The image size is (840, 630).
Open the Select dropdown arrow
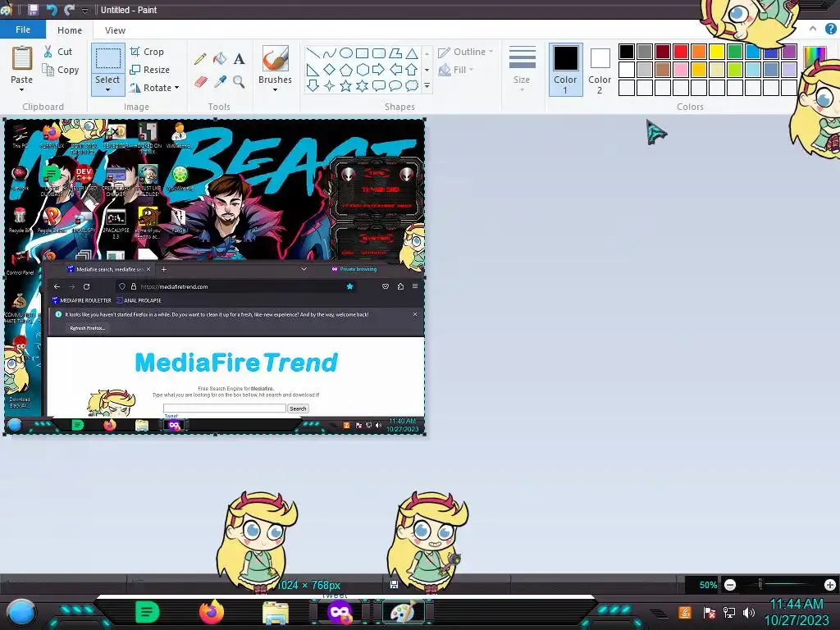coord(107,90)
